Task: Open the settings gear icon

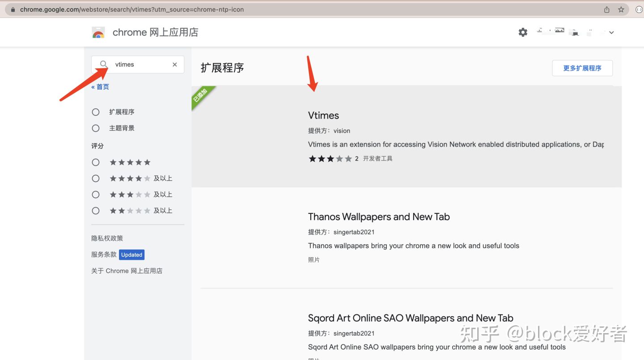Action: 523,32
